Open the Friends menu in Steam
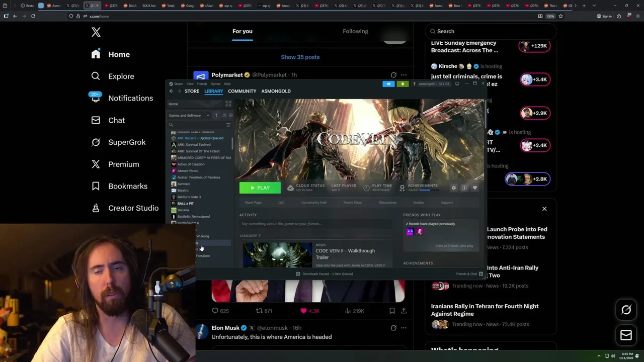This screenshot has width=644, height=362. (x=202, y=84)
